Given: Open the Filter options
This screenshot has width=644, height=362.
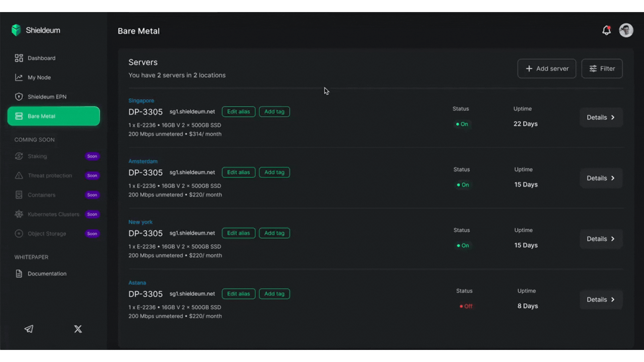Looking at the screenshot, I should click(602, 69).
